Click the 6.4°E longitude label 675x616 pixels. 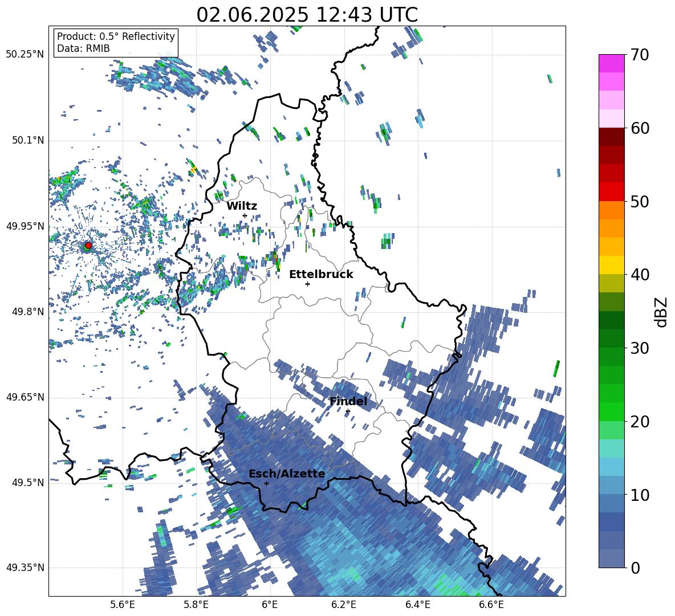417,605
